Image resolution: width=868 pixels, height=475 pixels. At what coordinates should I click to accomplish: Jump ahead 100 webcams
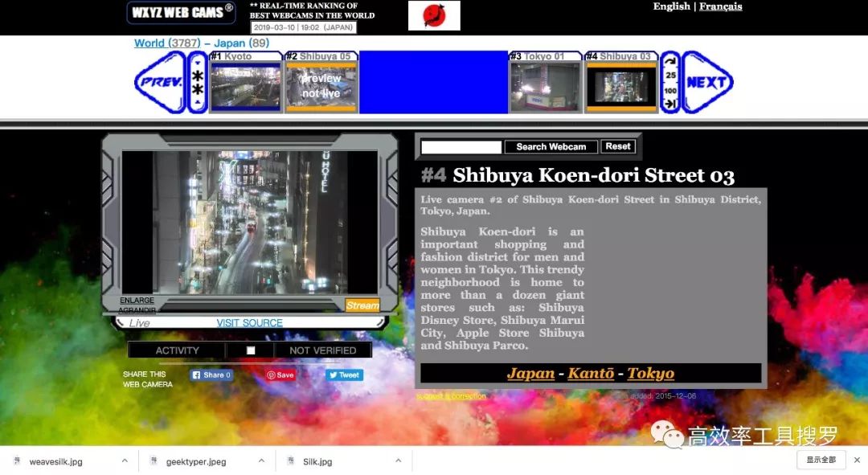pos(670,90)
